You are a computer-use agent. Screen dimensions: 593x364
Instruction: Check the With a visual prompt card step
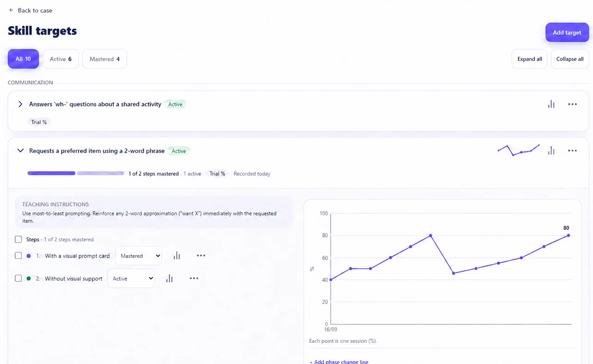(x=18, y=256)
